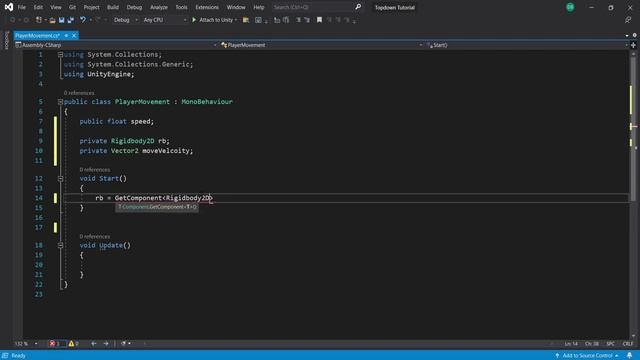Click the New Project toolbar icon
Screen dimensions: 640x360
coord(39,20)
